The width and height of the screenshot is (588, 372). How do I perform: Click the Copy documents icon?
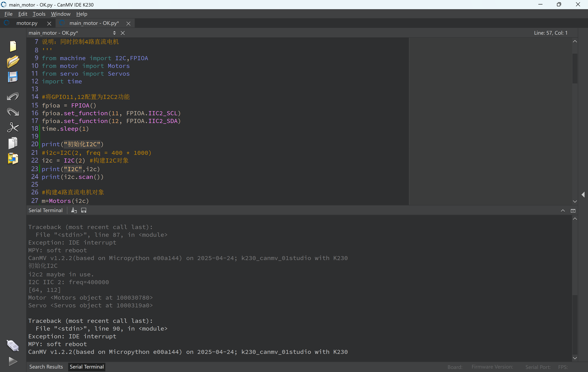click(13, 143)
